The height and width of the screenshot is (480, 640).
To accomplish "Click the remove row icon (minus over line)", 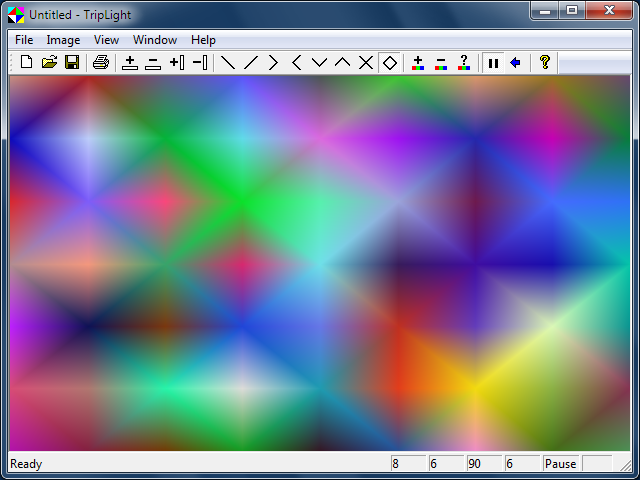I will click(153, 63).
